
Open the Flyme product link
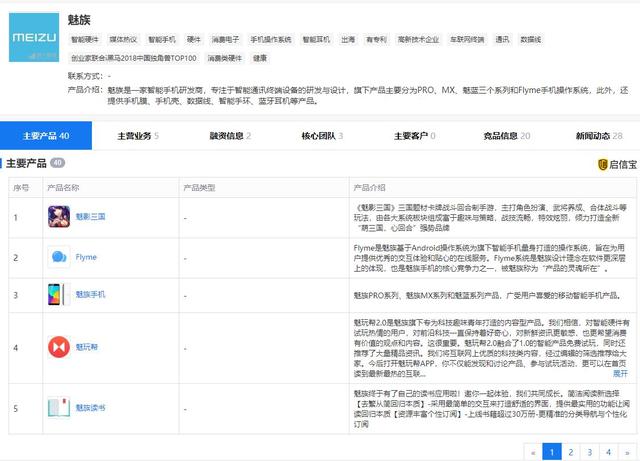pos(86,257)
